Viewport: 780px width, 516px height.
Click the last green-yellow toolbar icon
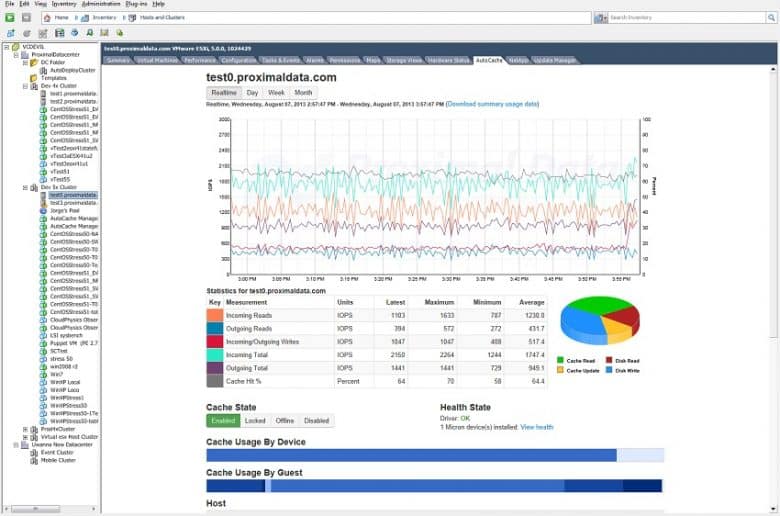119,33
